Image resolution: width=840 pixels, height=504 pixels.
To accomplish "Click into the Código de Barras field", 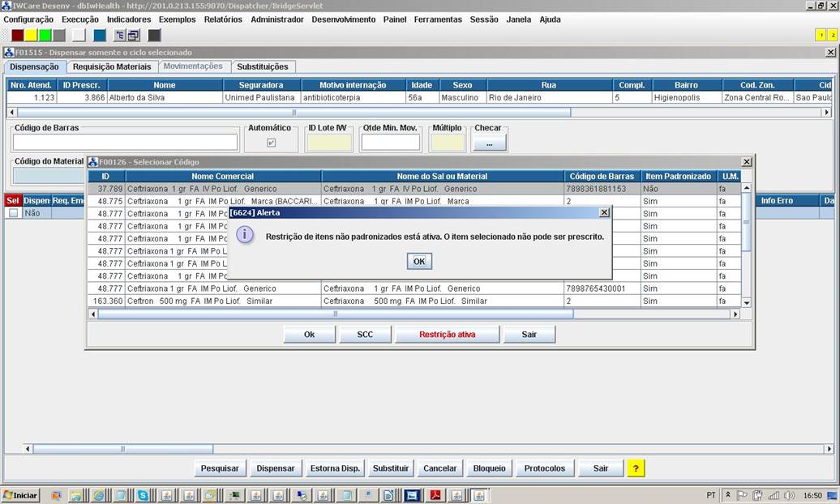I will (125, 143).
